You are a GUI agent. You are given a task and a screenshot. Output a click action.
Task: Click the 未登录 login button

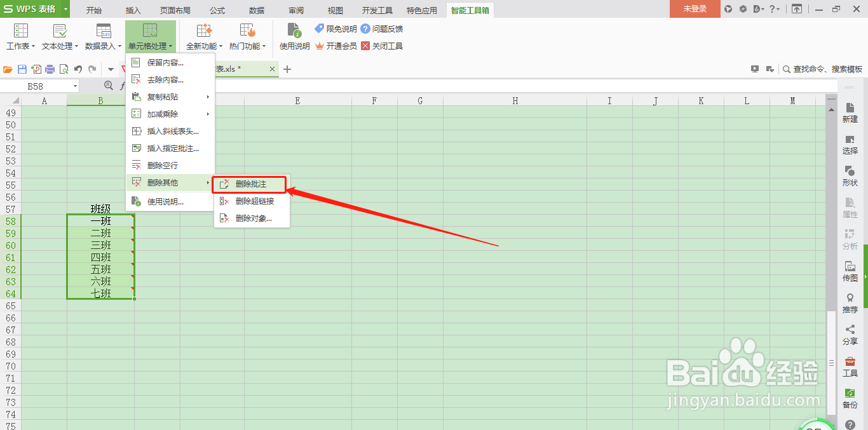coord(695,9)
